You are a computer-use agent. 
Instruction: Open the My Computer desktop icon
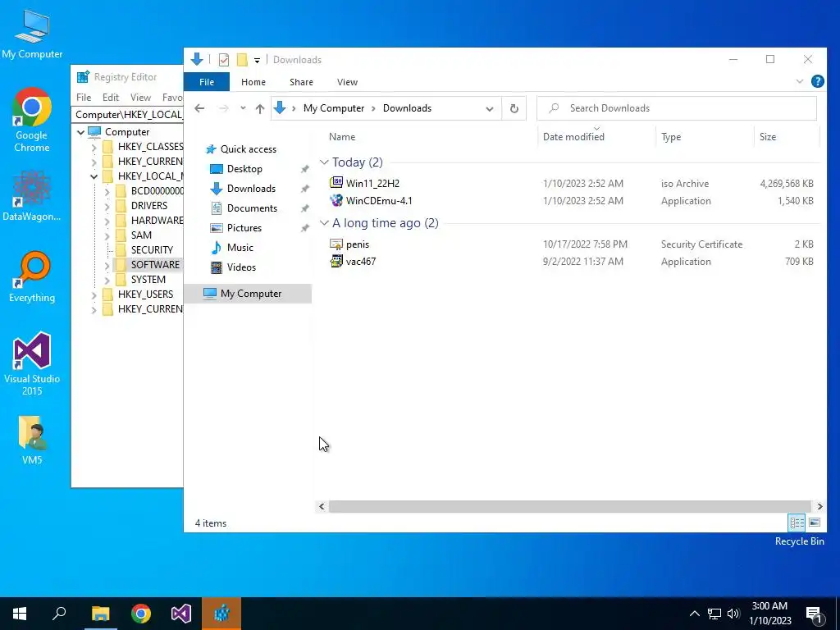pos(32,34)
